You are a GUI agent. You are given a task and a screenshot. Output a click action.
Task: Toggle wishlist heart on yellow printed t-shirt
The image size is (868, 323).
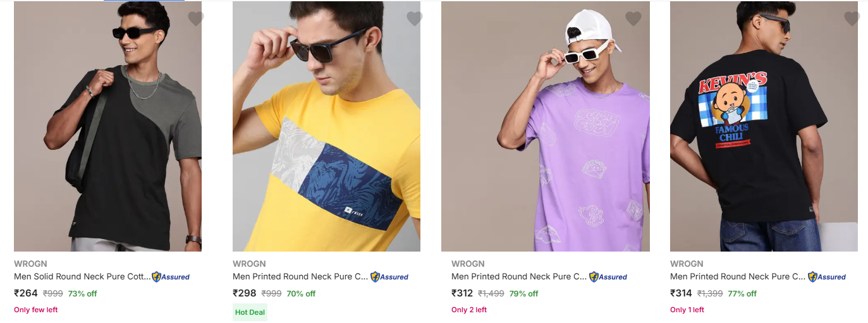point(415,19)
